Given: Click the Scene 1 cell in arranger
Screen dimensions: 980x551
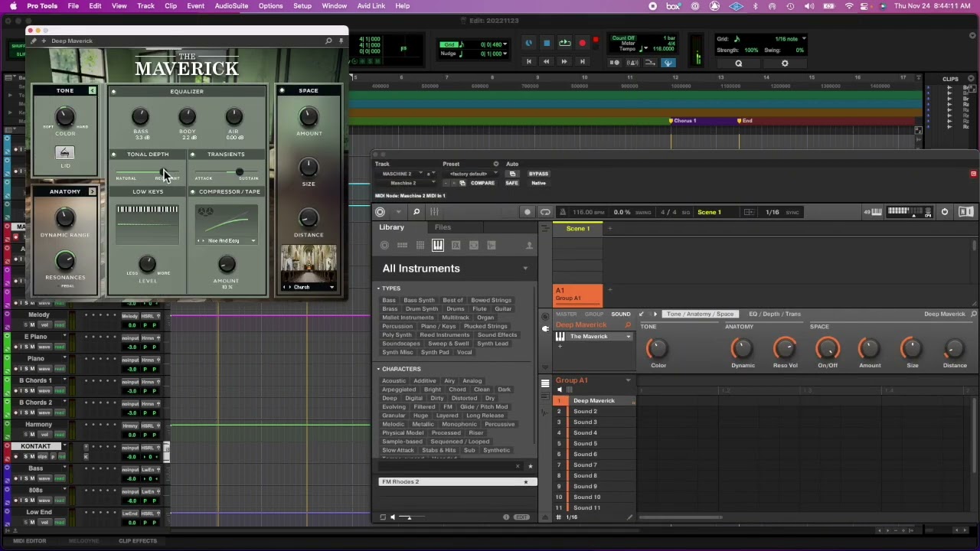Looking at the screenshot, I should point(578,228).
